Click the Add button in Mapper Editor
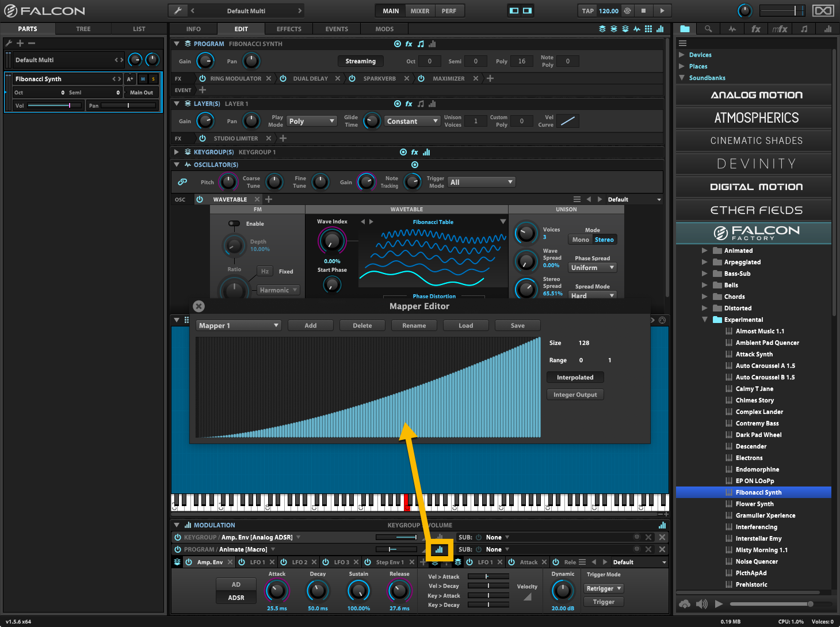 tap(311, 325)
